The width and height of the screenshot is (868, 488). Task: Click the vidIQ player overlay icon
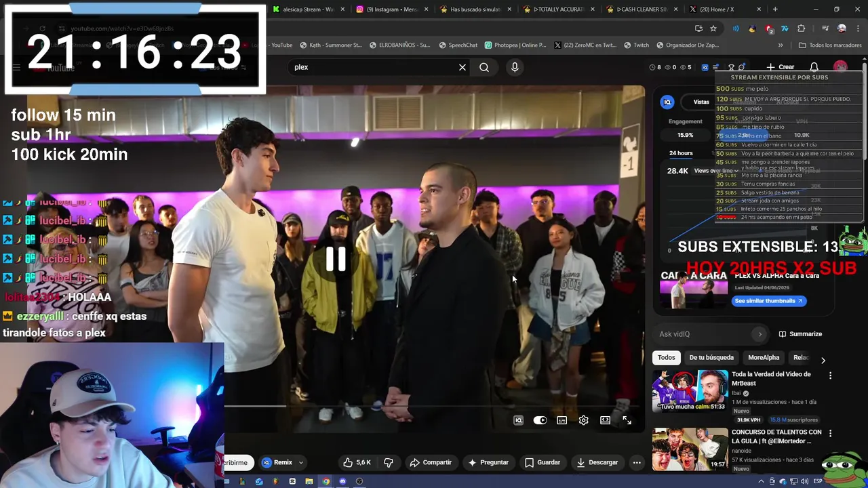pos(519,420)
